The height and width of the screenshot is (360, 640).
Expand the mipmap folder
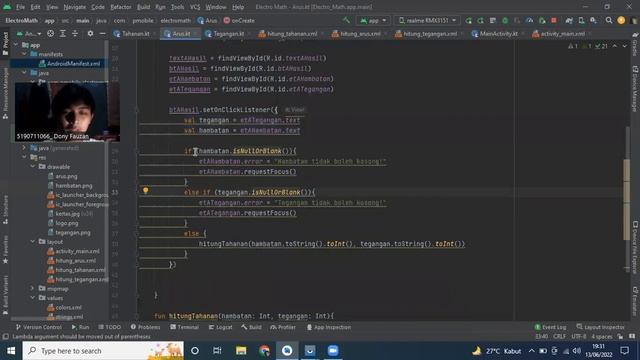point(33,289)
